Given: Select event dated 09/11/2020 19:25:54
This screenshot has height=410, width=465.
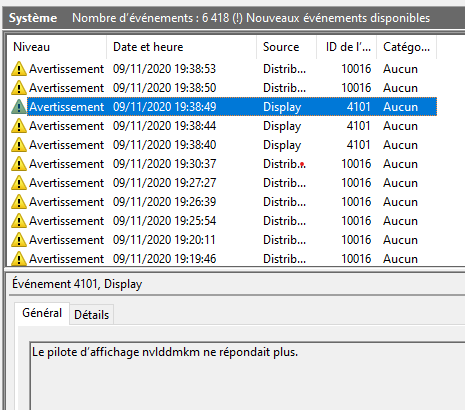Looking at the screenshot, I should click(223, 221).
